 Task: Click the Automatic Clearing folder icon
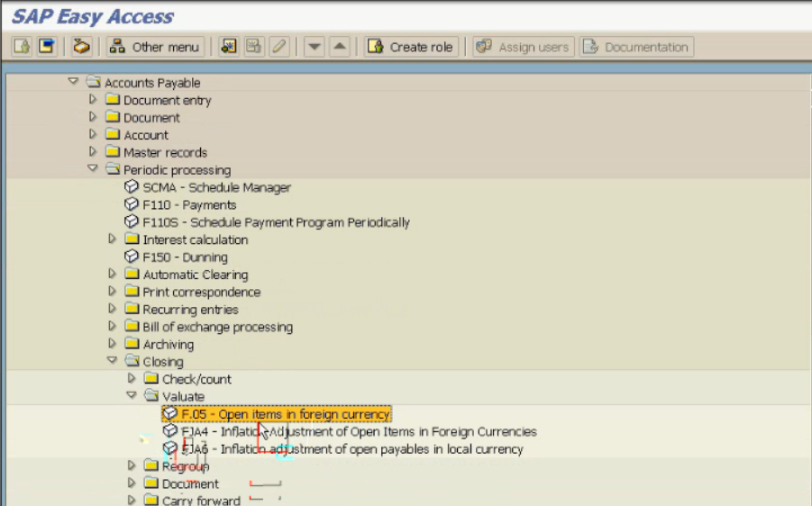[x=132, y=273]
